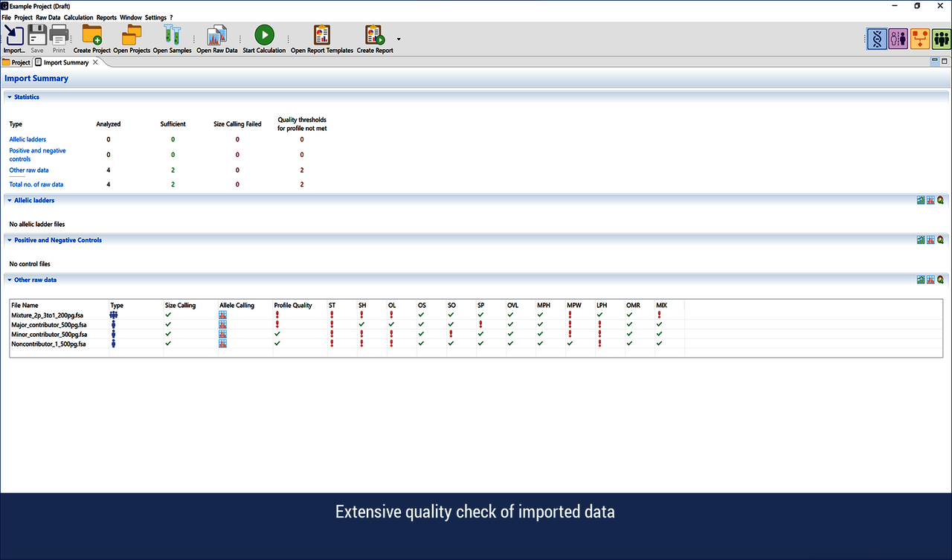
Task: Switch to the Project tab
Action: click(x=16, y=62)
